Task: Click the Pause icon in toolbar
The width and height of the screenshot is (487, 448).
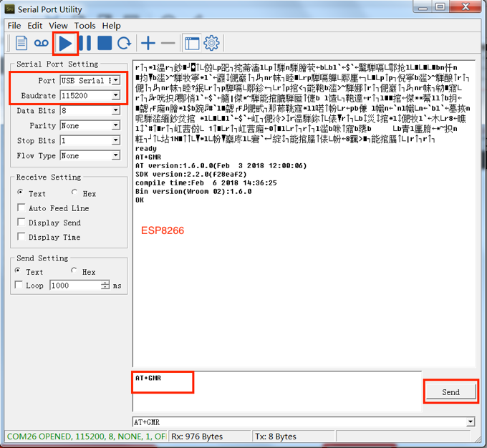Action: (85, 44)
